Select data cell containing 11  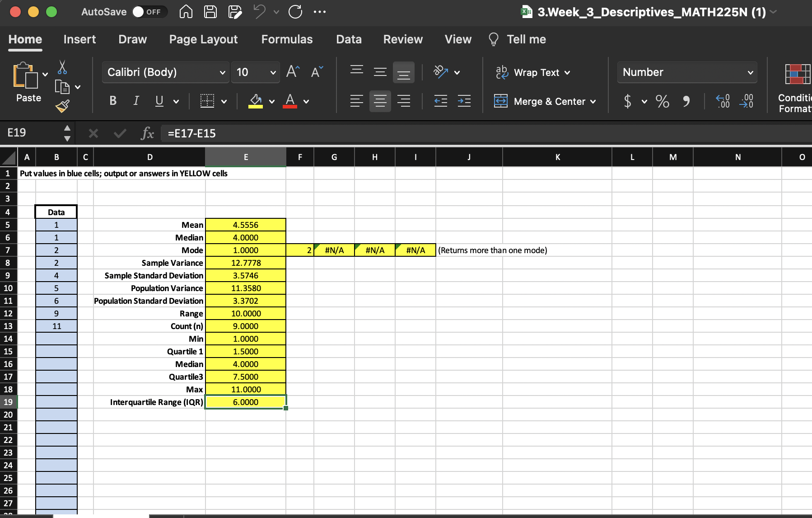click(x=56, y=326)
